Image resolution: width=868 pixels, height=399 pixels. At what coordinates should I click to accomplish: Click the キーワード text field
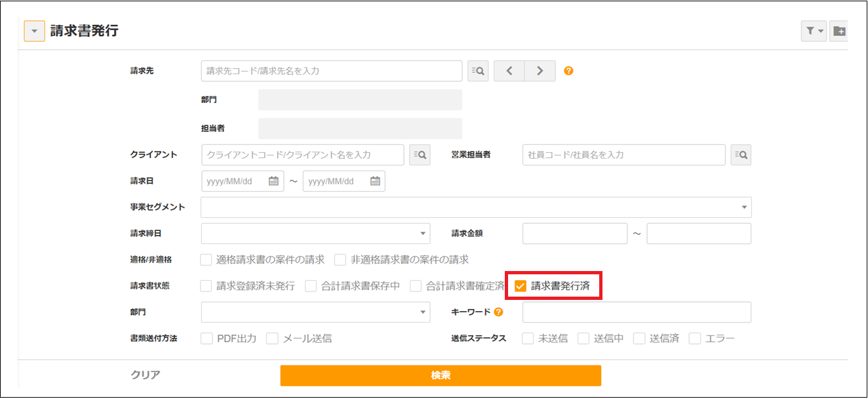tap(637, 312)
